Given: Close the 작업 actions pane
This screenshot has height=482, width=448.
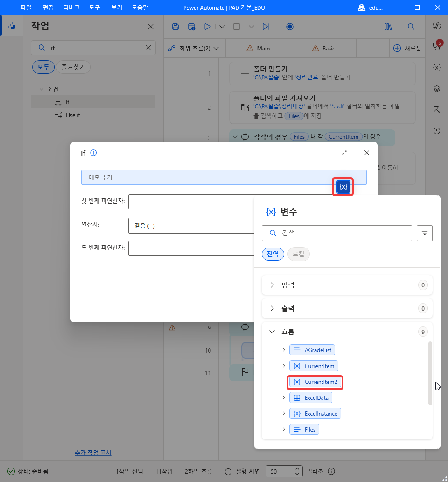Looking at the screenshot, I should [150, 27].
